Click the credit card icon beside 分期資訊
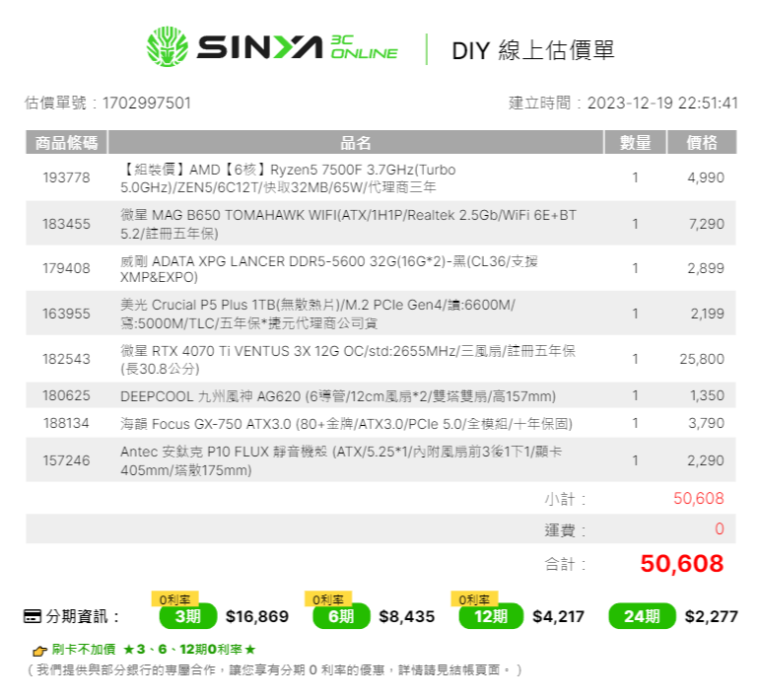Image resolution: width=762 pixels, height=700 pixels. 33,616
